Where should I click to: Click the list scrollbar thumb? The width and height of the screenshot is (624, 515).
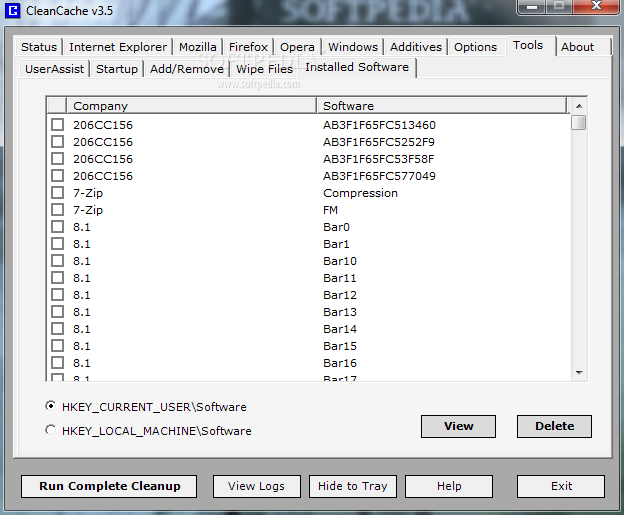click(579, 122)
